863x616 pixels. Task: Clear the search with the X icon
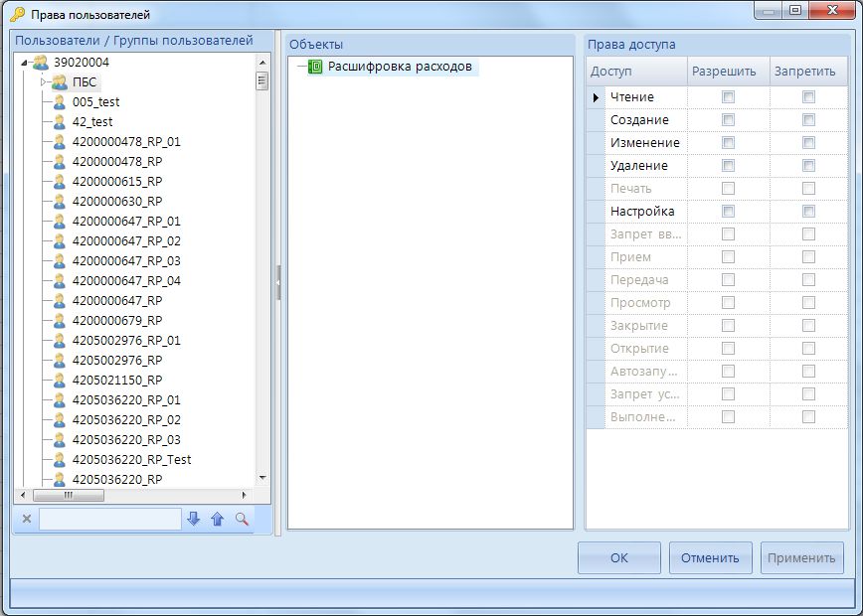(27, 519)
